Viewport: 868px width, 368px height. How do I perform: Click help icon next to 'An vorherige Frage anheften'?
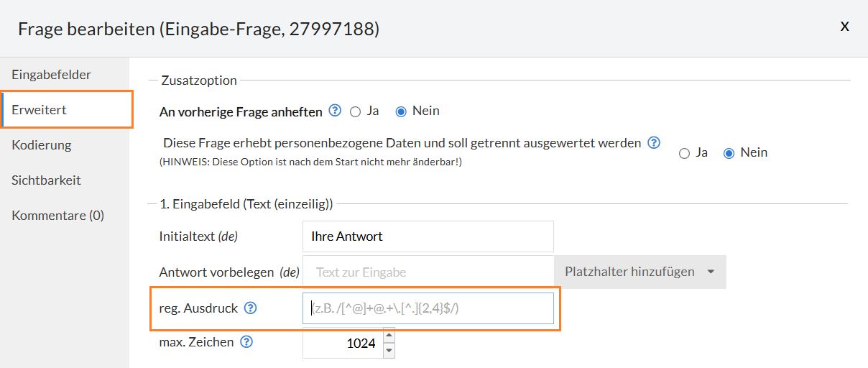pyautogui.click(x=335, y=111)
